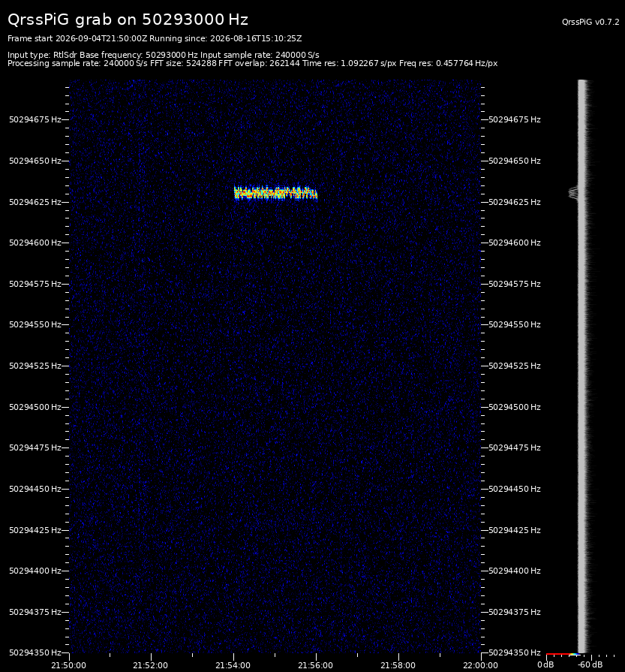This screenshot has width=625, height=672.
Task: Click the right 50294400 Hz frequency label
Action: (515, 571)
